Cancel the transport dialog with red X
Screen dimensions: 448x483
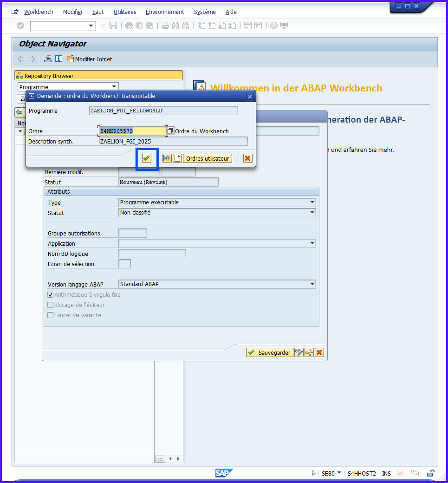tap(247, 158)
